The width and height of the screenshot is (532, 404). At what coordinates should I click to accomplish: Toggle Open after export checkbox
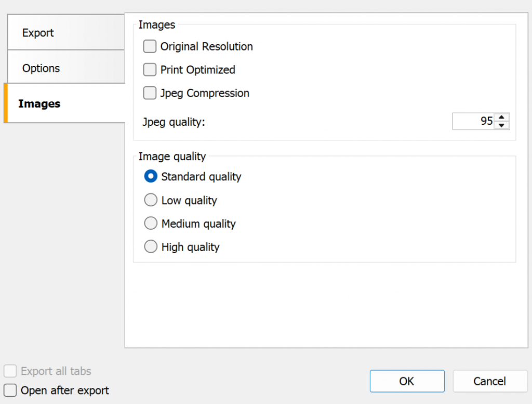pyautogui.click(x=10, y=390)
